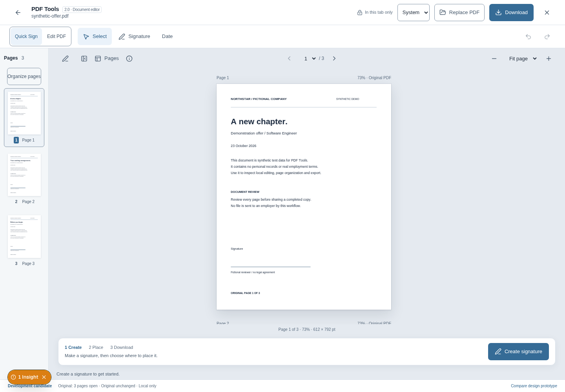
Task: Click the undo arrow icon
Action: [528, 36]
